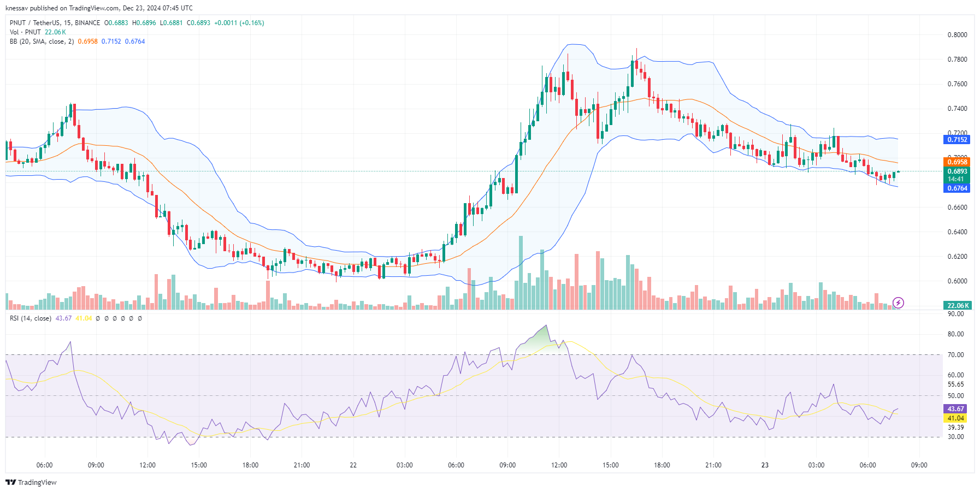Screen dimensions: 980x492
Task: Click the 80.00 label on RSI axis
Action: point(955,334)
